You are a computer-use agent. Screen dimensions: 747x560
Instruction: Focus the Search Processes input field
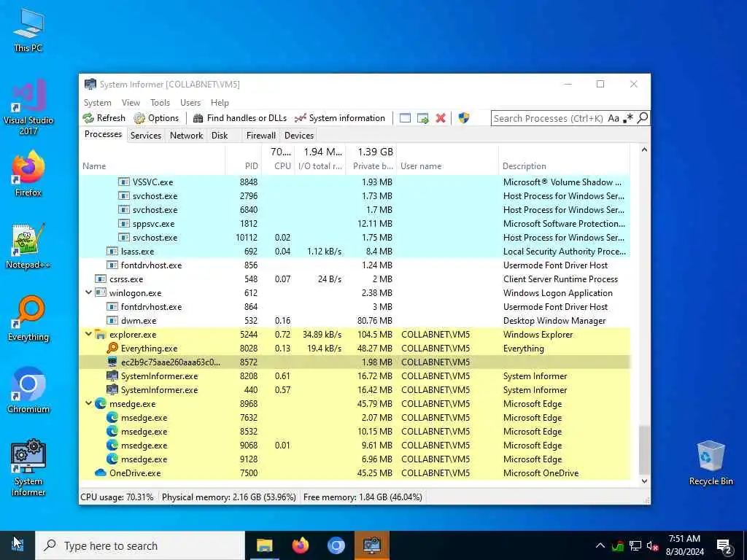549,118
